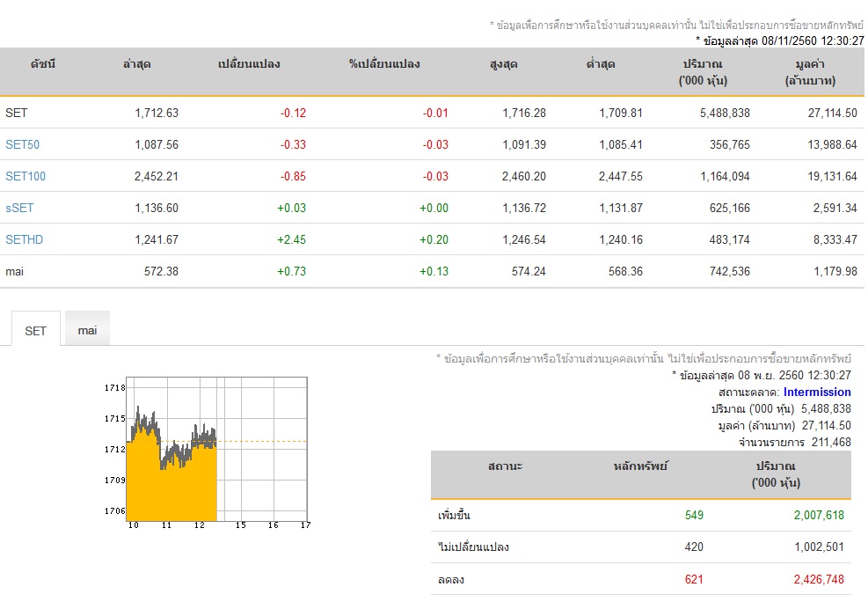Open the SETHD index link
The width and height of the screenshot is (868, 609).
coord(25,239)
